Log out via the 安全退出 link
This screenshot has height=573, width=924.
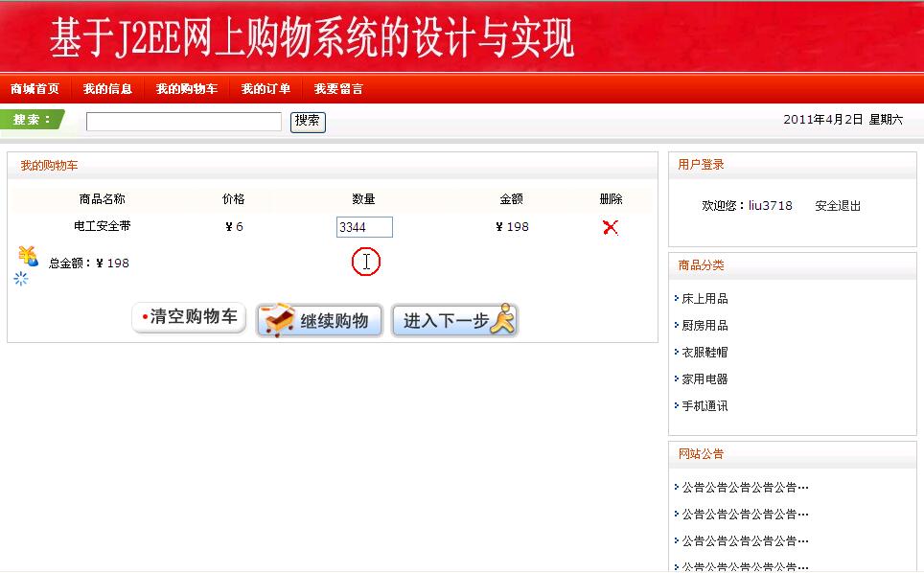(x=838, y=205)
